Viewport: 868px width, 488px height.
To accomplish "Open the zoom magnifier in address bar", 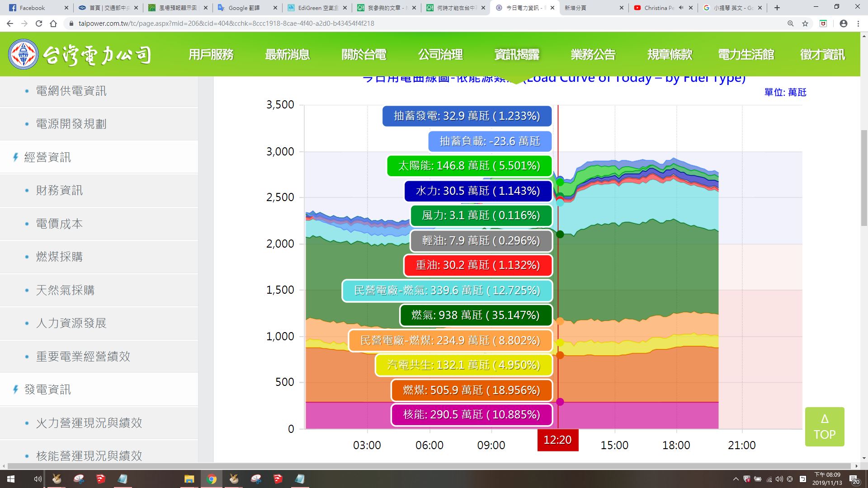I will 791,23.
